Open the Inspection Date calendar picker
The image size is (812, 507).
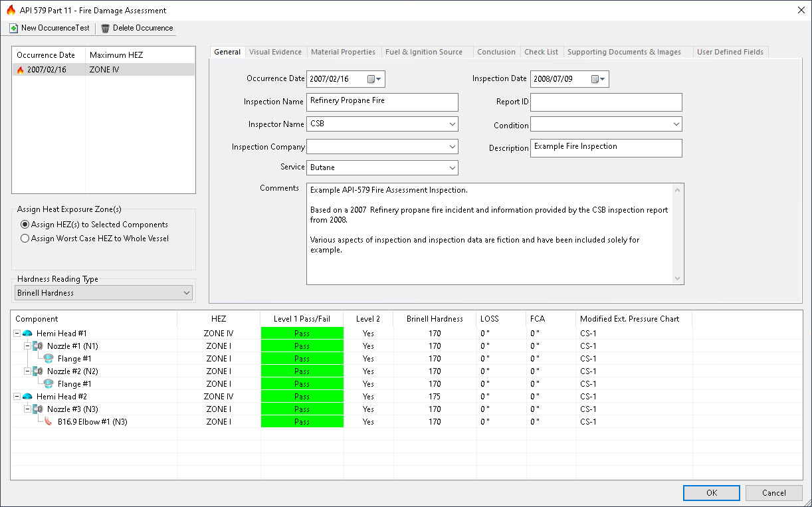(599, 79)
